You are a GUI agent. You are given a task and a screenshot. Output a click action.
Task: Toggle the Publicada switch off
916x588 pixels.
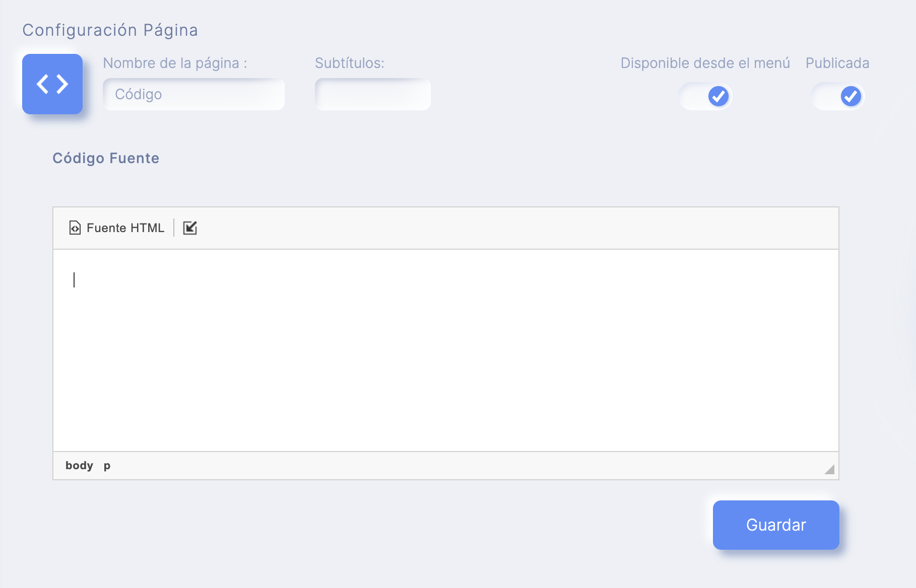pos(838,96)
